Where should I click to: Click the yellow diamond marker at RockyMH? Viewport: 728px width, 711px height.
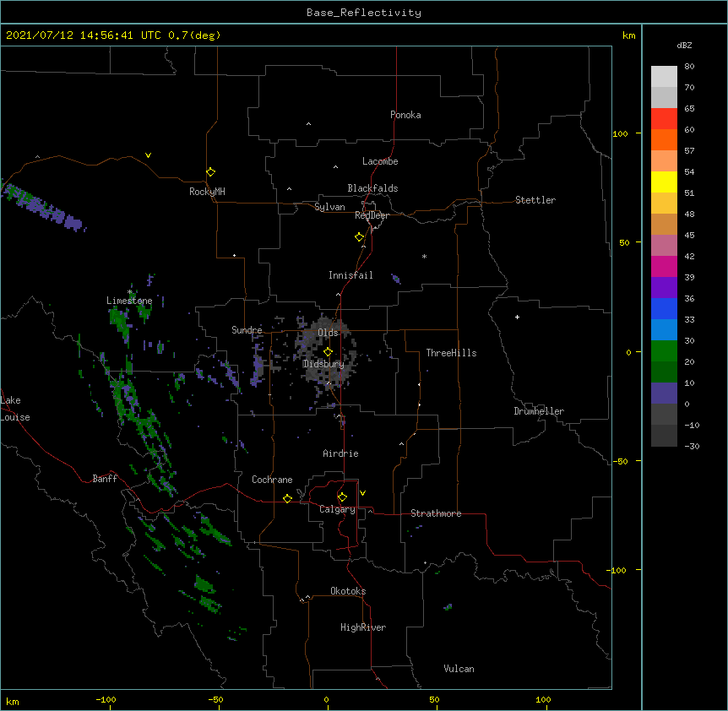[211, 172]
